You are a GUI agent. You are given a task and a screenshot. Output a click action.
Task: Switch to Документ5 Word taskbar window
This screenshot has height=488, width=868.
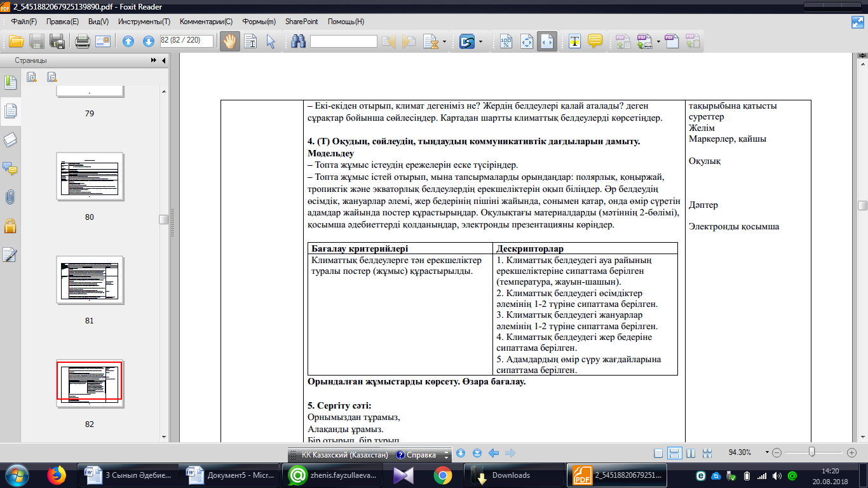click(x=229, y=475)
